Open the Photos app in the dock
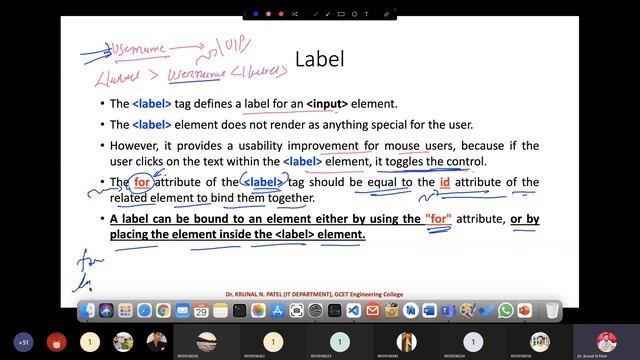The image size is (640, 360). 258,311
